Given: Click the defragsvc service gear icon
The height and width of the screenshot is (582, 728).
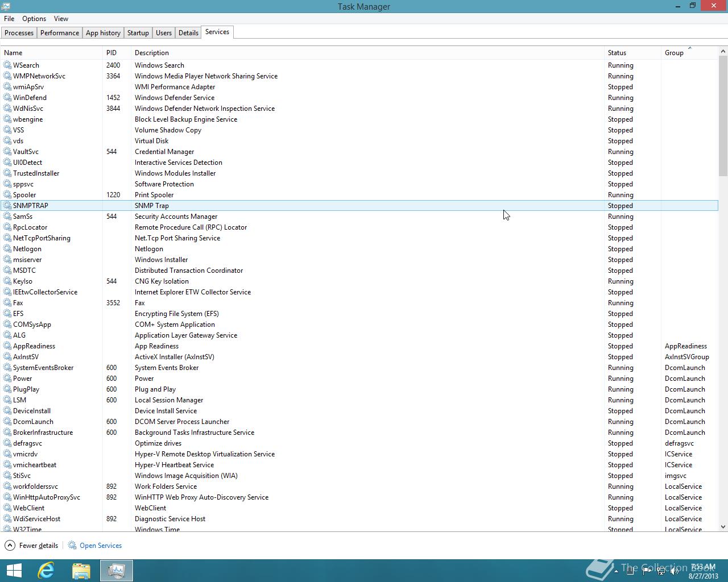Looking at the screenshot, I should 7,443.
